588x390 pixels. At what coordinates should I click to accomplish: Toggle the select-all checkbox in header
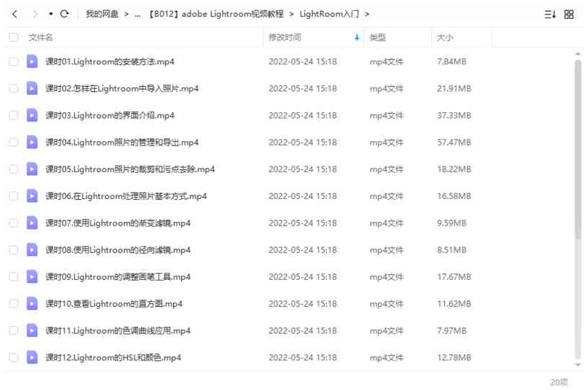pos(14,37)
